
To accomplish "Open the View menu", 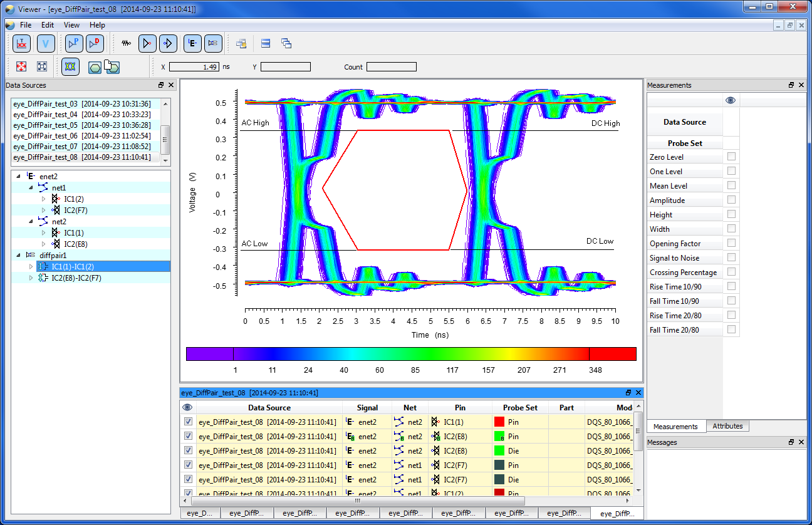I will pyautogui.click(x=71, y=25).
